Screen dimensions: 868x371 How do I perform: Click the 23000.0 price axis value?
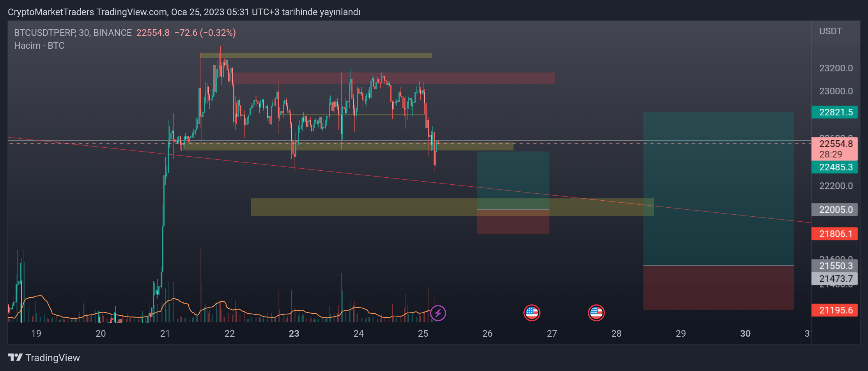[836, 91]
